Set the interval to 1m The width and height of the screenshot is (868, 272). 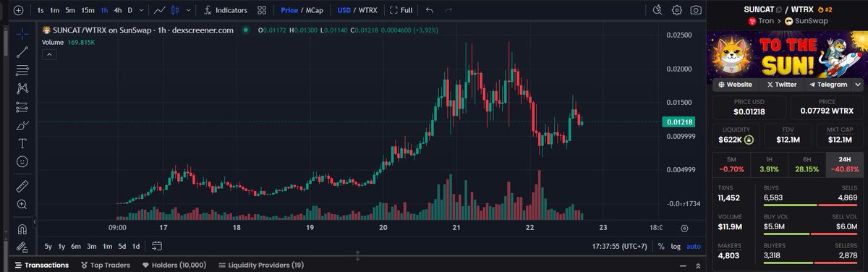click(55, 10)
